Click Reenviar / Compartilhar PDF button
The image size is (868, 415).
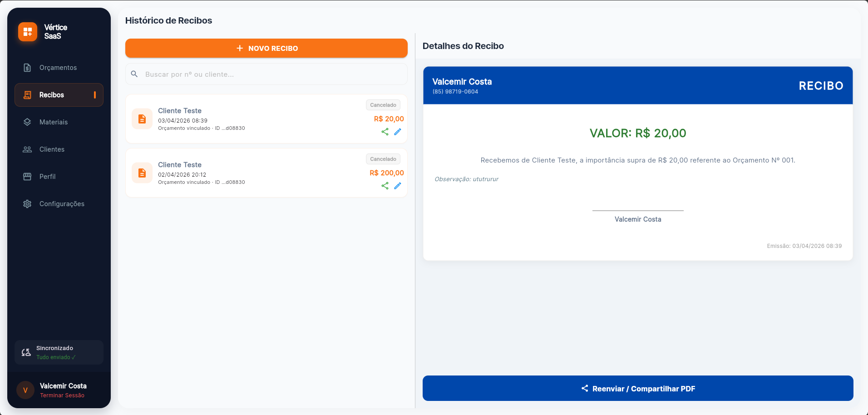pyautogui.click(x=638, y=388)
